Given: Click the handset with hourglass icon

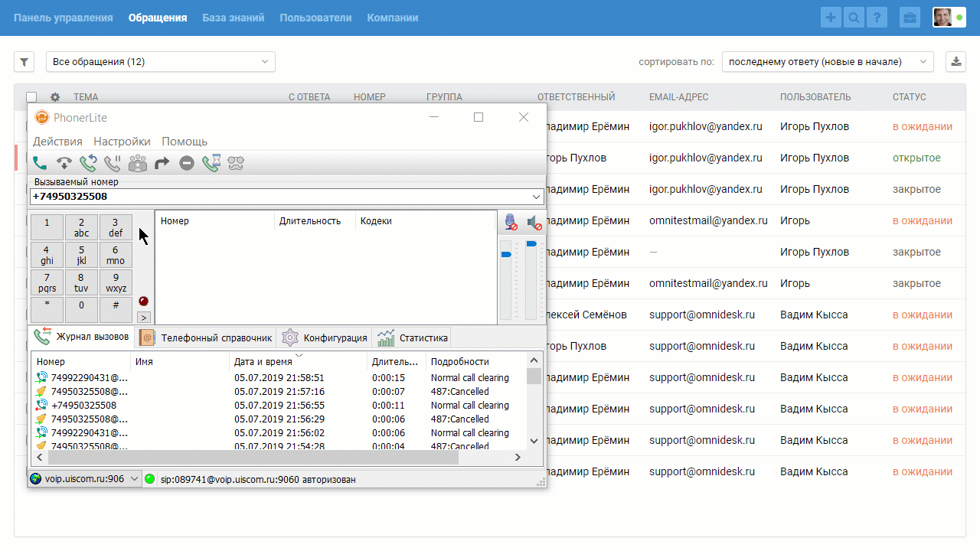Looking at the screenshot, I should coord(211,162).
